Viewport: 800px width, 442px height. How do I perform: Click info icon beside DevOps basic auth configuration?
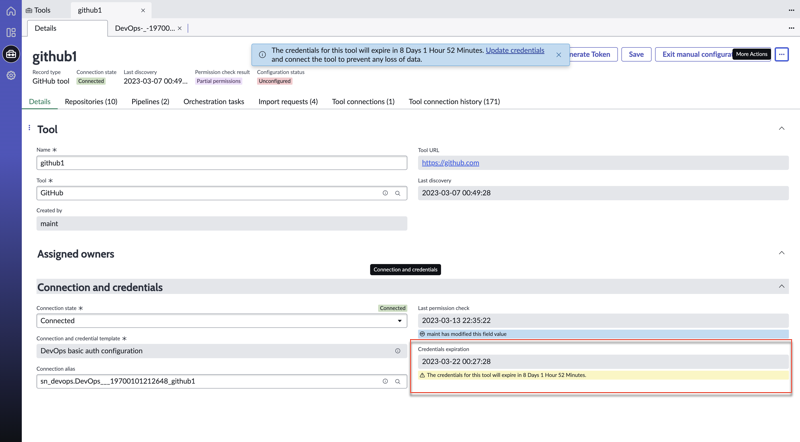[x=397, y=351]
